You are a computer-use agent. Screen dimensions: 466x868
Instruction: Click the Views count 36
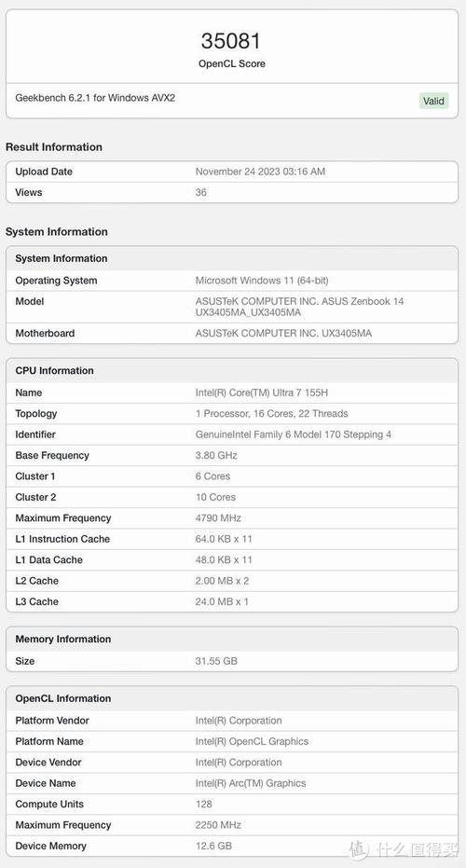coord(201,193)
